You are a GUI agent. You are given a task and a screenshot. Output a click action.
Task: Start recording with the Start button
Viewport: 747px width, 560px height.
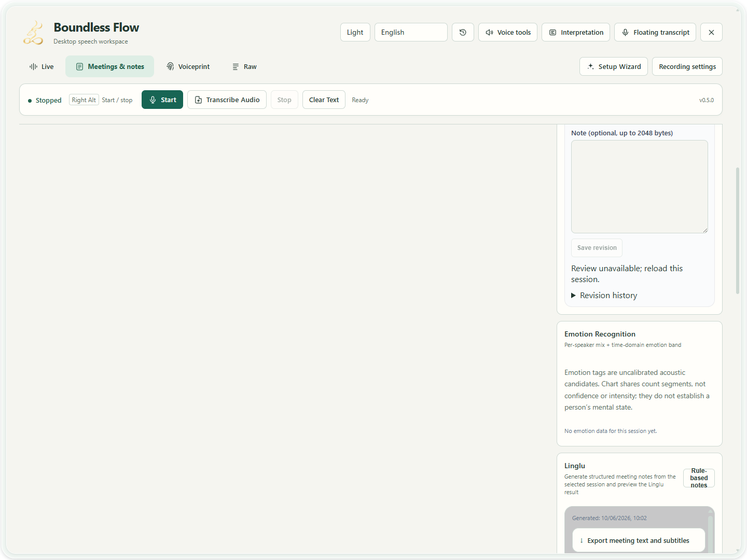pyautogui.click(x=162, y=100)
